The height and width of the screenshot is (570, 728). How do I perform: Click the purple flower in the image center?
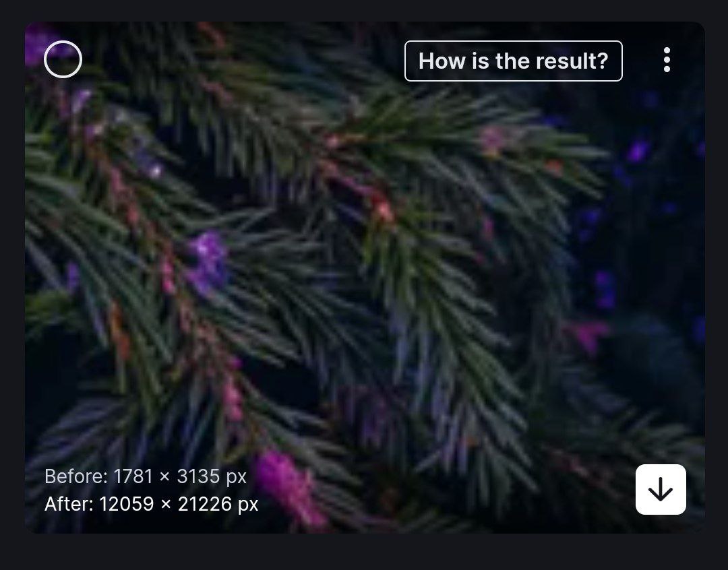(x=208, y=261)
